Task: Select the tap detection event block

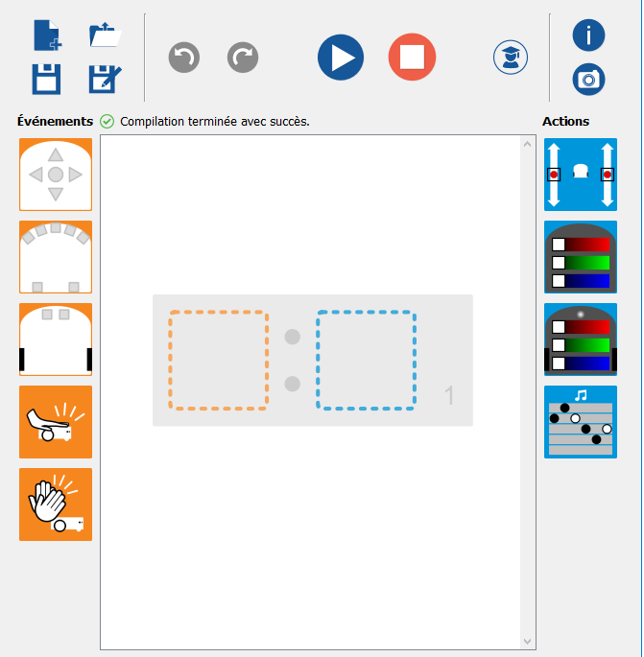Action: click(56, 422)
